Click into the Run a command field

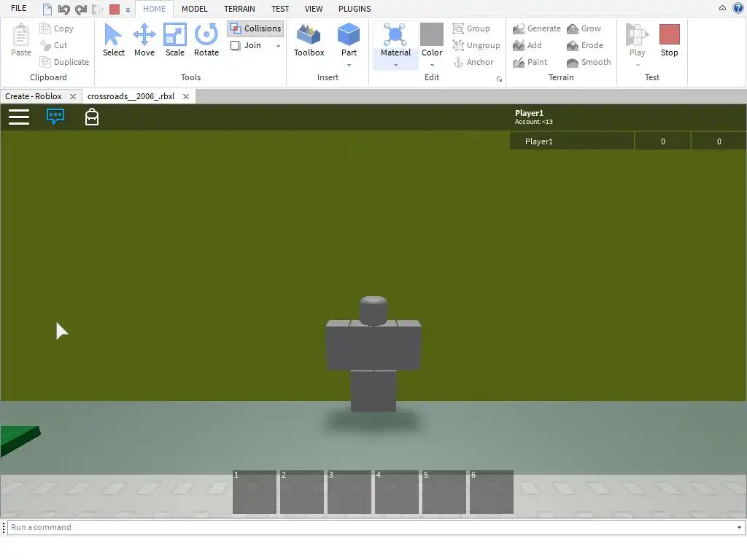pos(371,527)
